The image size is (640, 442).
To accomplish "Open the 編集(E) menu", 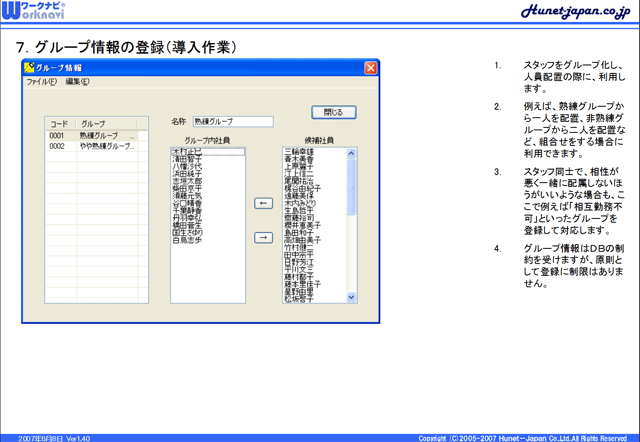I will click(x=77, y=82).
